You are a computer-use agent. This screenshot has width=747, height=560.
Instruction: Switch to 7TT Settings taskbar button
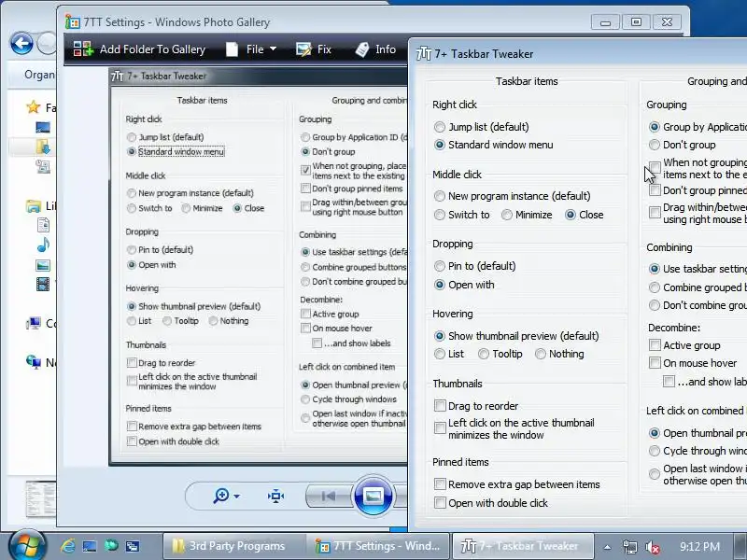click(x=378, y=546)
